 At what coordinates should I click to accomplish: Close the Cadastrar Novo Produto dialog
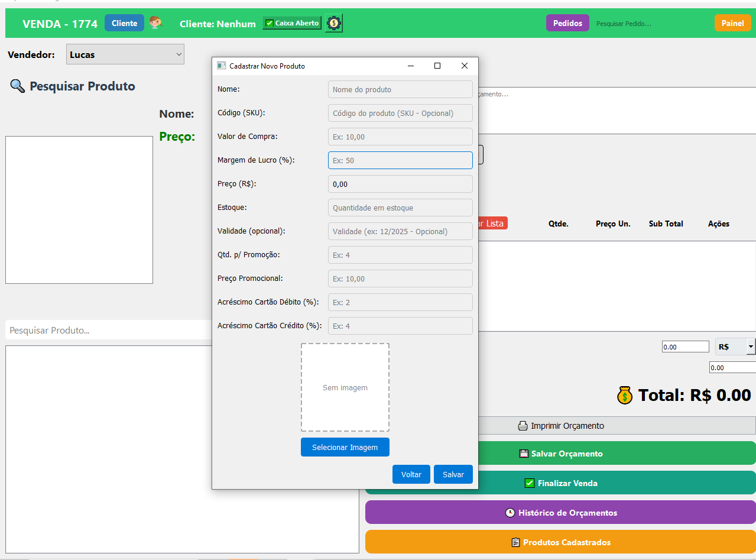[465, 66]
